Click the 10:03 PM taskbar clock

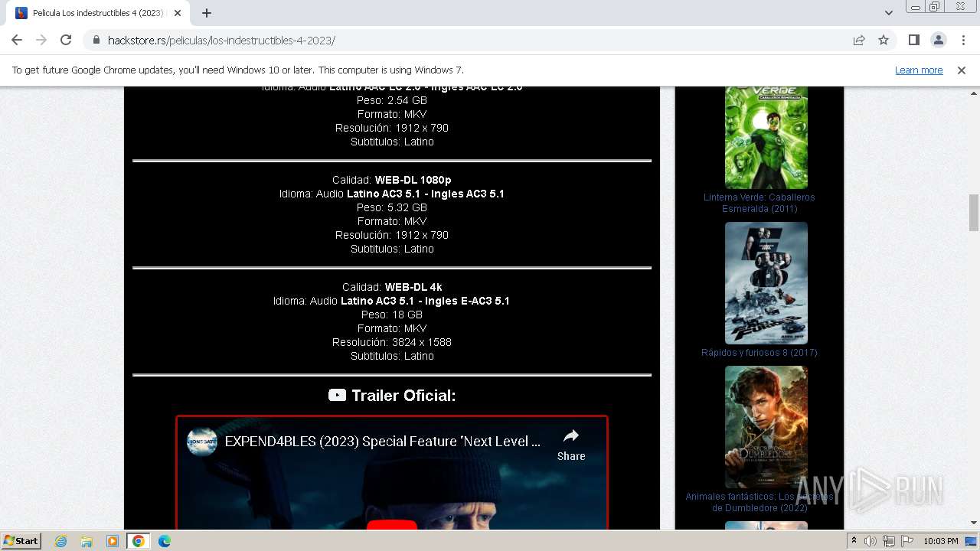(x=940, y=541)
